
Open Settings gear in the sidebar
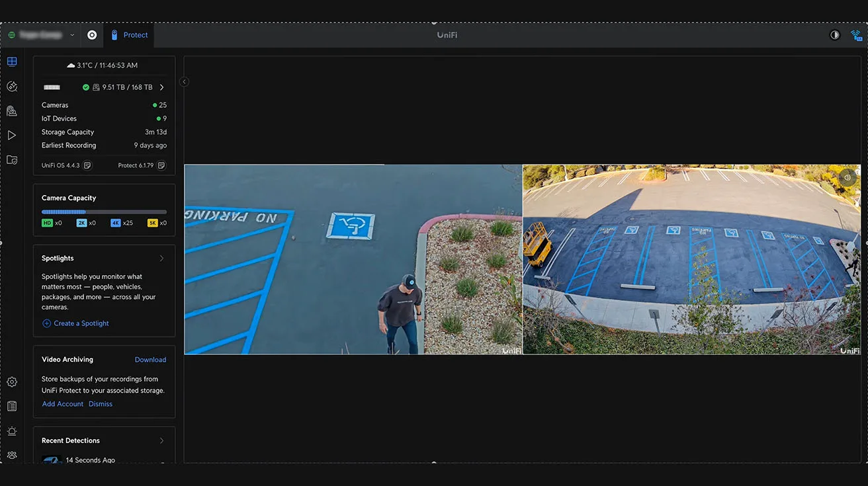[12, 382]
